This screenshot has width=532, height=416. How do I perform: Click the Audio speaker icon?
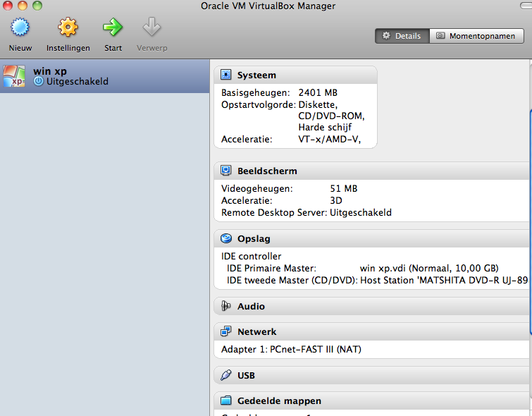click(x=225, y=306)
